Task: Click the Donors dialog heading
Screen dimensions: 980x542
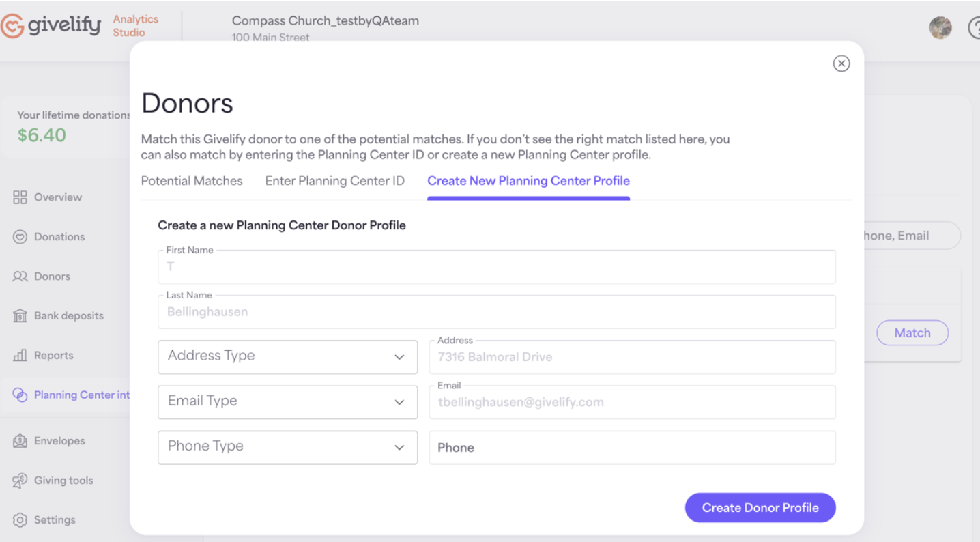Action: point(187,104)
